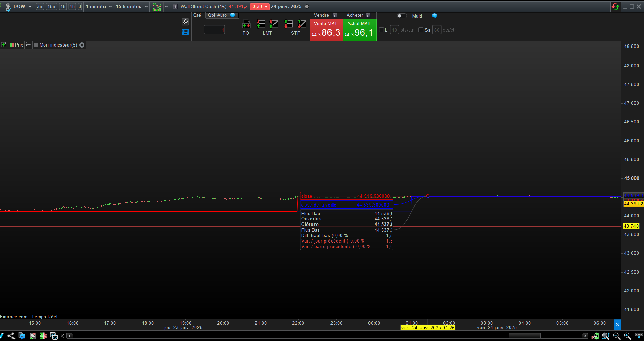Click the red -0,33 % change badge
The width and height of the screenshot is (644, 341).
tap(260, 7)
